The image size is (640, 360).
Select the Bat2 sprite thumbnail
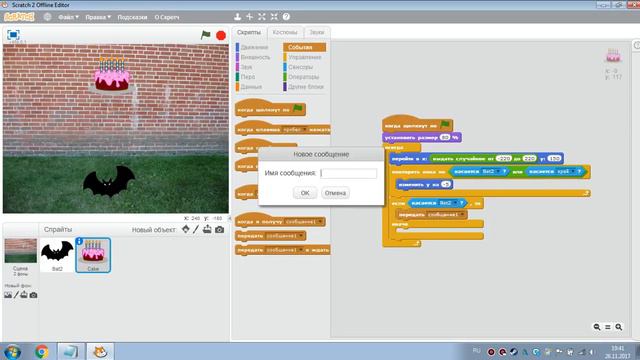coord(57,255)
